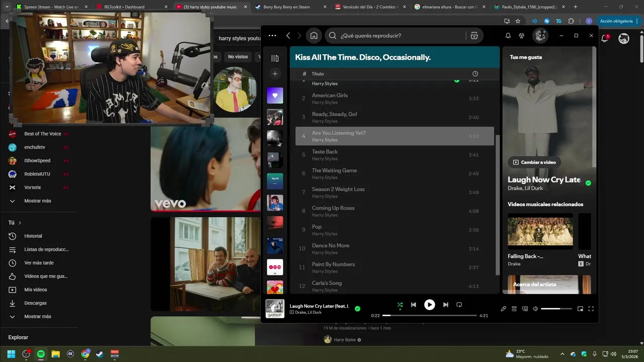Expand Mostrar más under subscriptions

click(x=39, y=201)
